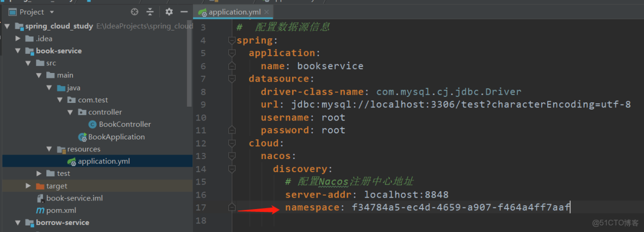Collapse the resources folder

point(49,149)
